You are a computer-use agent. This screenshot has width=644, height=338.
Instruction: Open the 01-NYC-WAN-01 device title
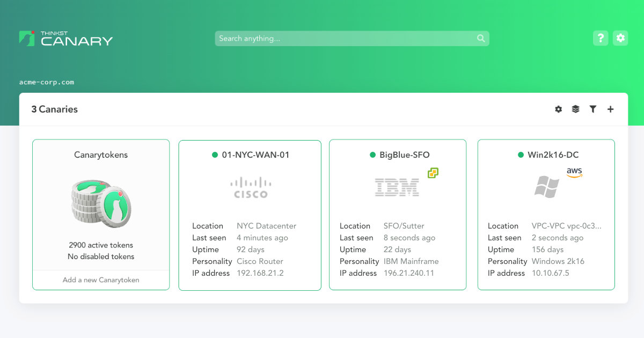click(x=255, y=155)
